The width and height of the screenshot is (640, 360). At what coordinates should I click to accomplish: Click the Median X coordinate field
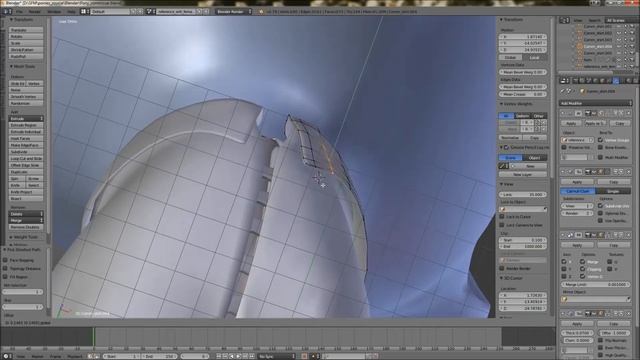[x=523, y=37]
